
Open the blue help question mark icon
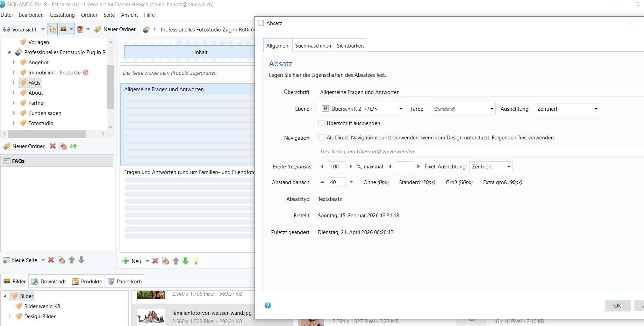click(267, 305)
